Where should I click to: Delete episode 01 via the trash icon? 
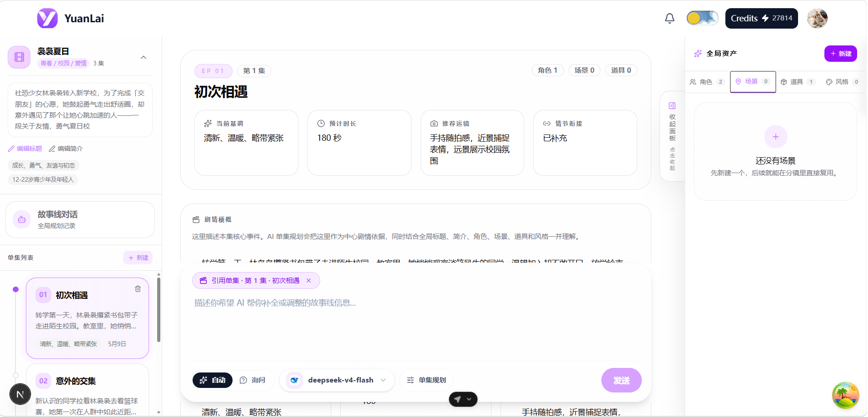[138, 289]
